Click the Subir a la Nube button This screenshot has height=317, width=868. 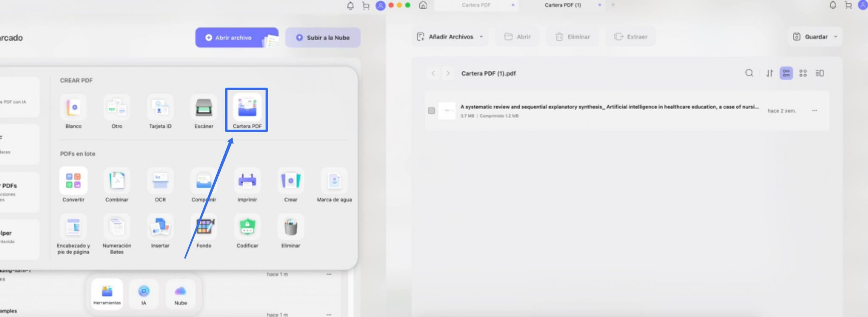click(x=322, y=38)
